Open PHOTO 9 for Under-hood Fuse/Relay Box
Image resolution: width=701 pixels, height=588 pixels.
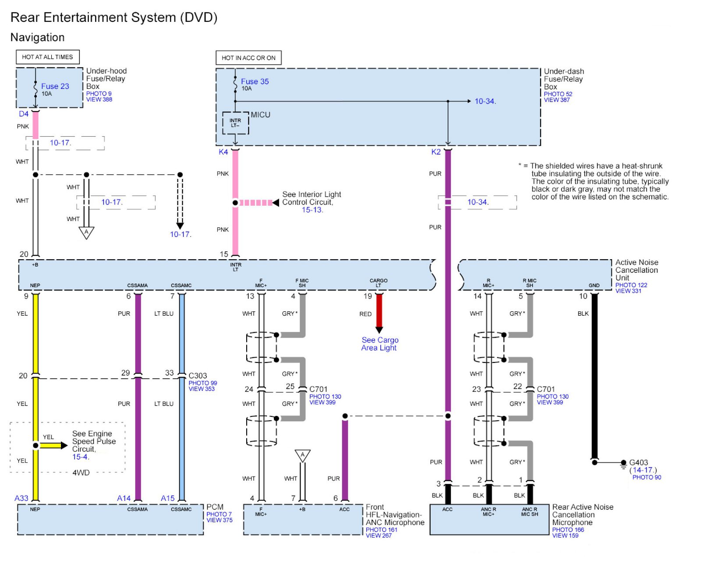tap(99, 94)
